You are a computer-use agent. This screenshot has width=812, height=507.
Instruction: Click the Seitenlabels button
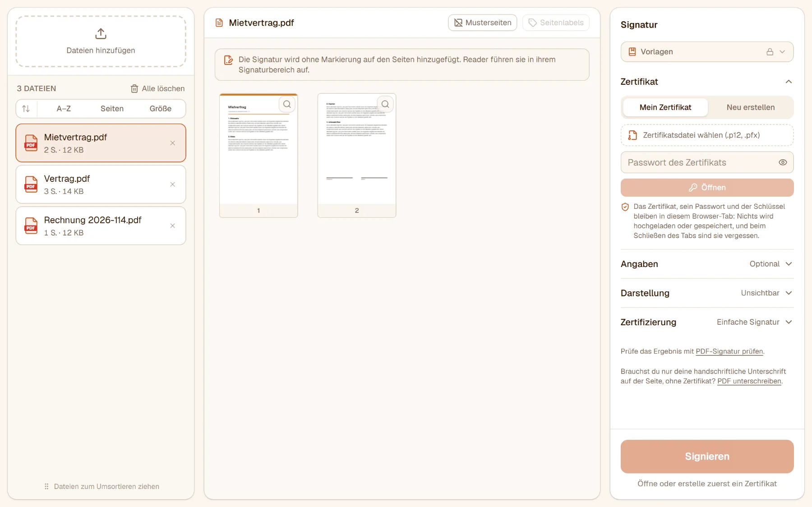point(555,23)
